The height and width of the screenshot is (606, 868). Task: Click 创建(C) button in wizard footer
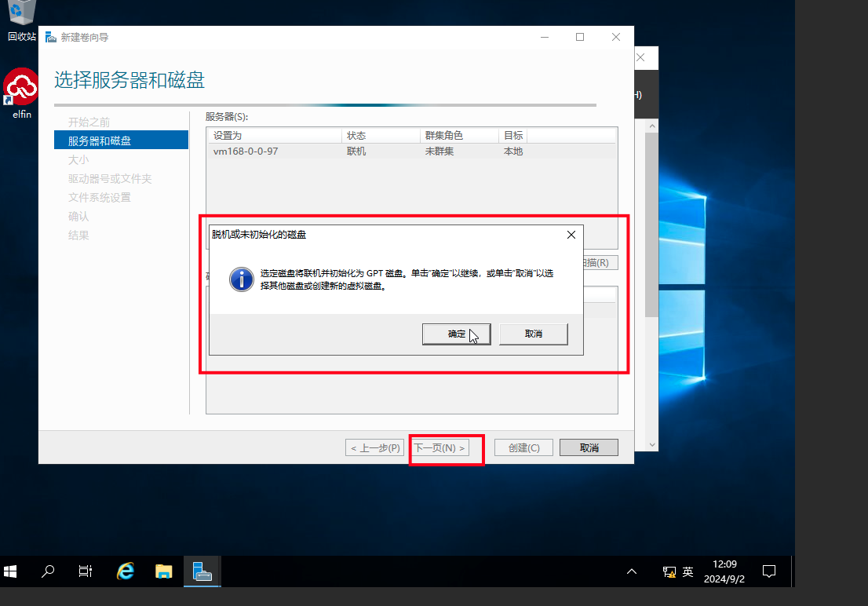tap(523, 447)
